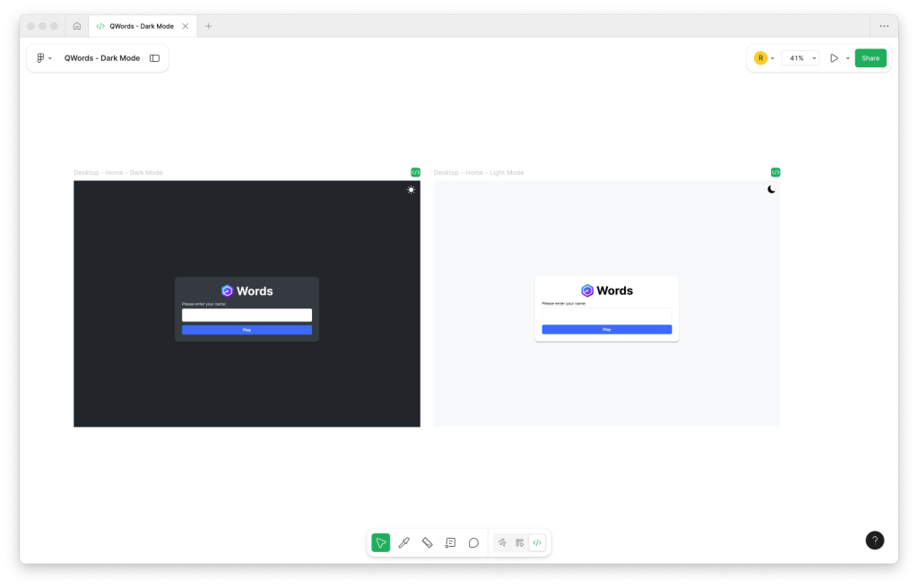Open the Annotation tool
The height and width of the screenshot is (588, 918).
point(450,542)
